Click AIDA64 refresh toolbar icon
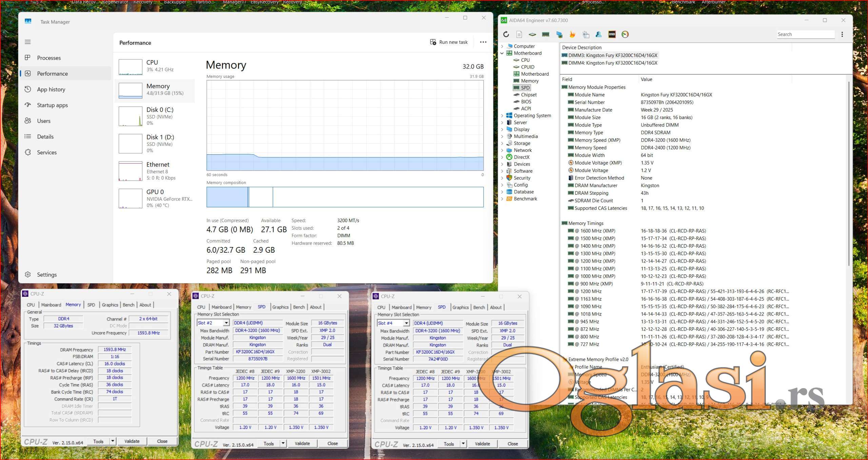The image size is (868, 460). point(506,34)
